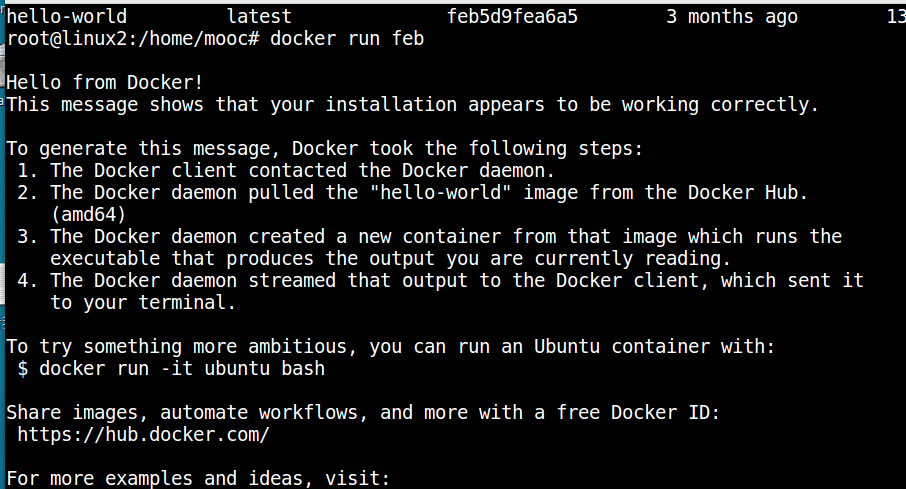Click the '(amd64)' text
This screenshot has height=489, width=906.
pos(88,214)
